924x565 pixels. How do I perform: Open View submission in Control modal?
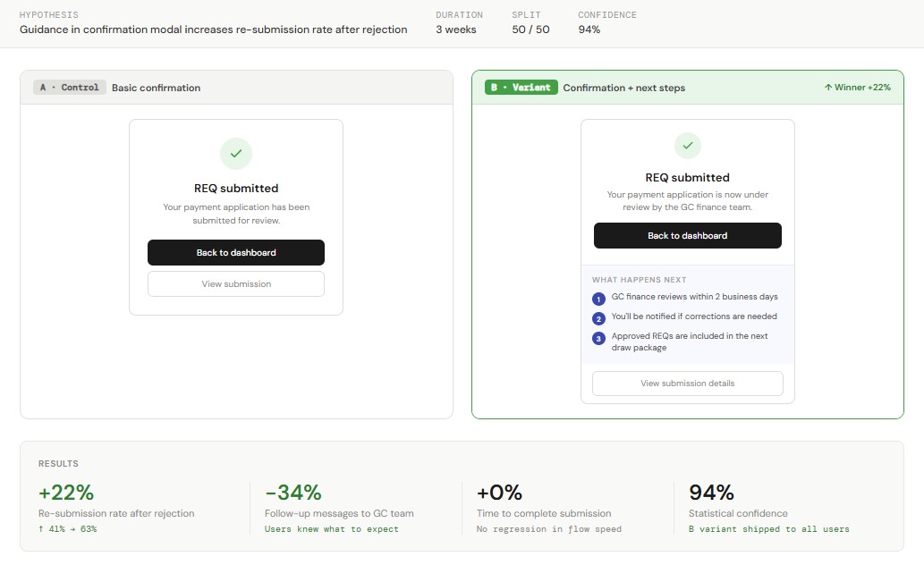click(236, 284)
